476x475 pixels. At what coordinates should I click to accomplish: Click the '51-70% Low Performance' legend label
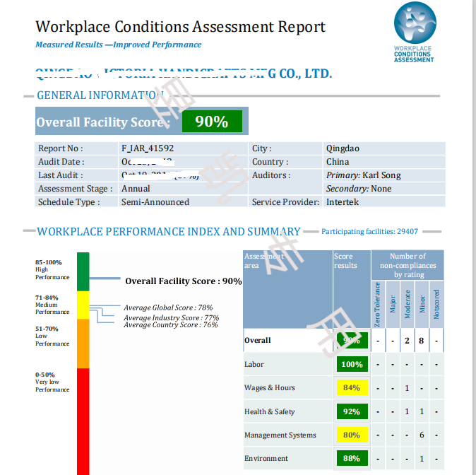click(x=52, y=336)
